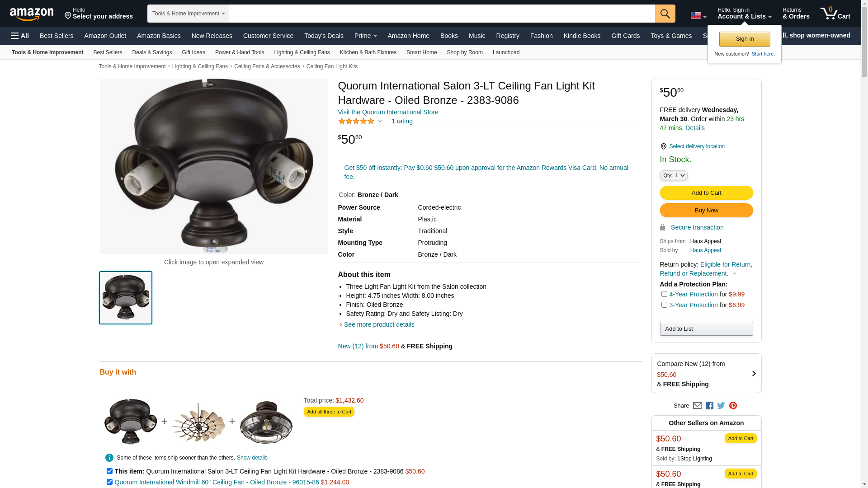
Task: Open Today's Deals in the nav bar
Action: [x=324, y=36]
